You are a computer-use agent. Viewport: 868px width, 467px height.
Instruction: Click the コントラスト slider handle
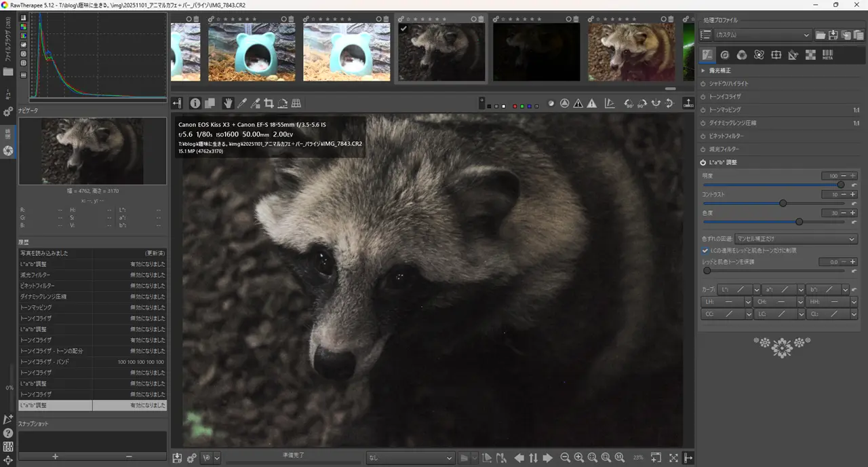783,203
